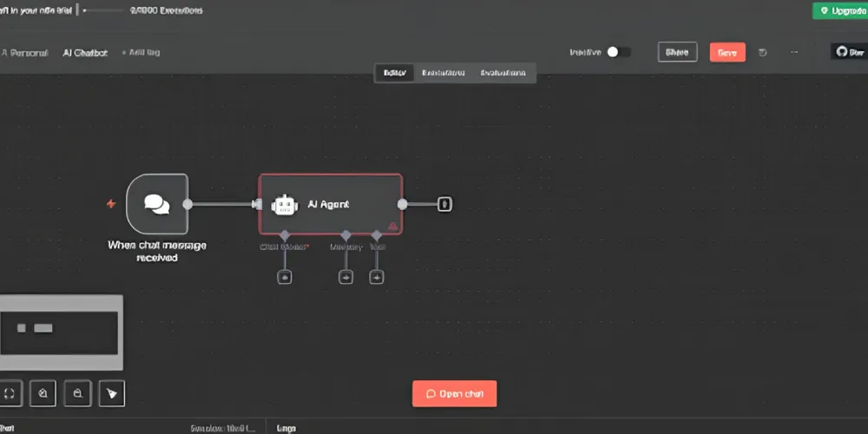Select the AI Chatbot workflow name

coord(85,53)
